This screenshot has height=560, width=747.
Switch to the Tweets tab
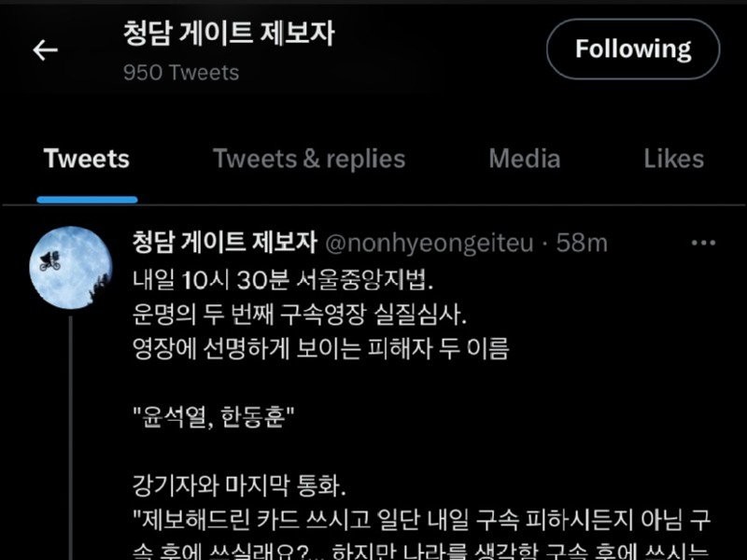pyautogui.click(x=86, y=159)
